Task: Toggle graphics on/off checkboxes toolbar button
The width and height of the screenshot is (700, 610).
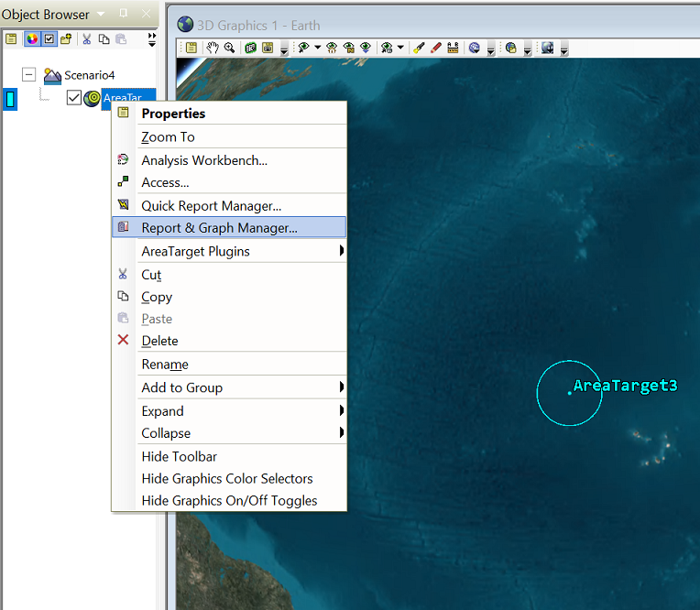Action: coord(49,39)
